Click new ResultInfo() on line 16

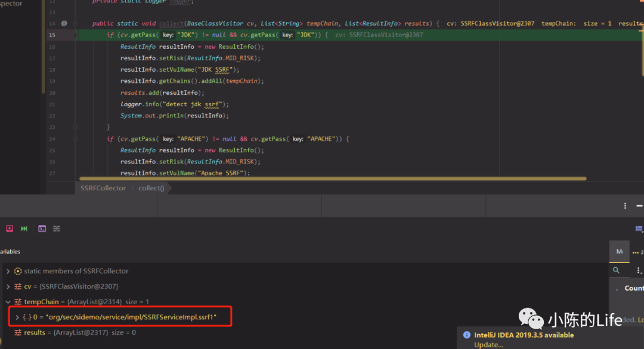234,47
